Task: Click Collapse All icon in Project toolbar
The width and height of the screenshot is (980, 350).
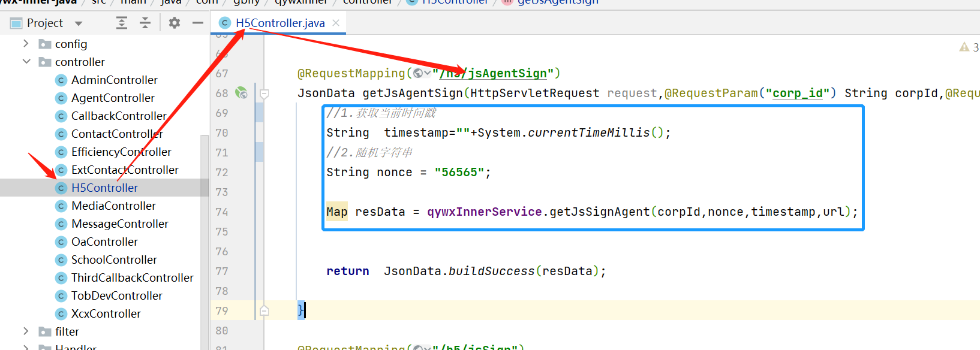Action: 145,23
